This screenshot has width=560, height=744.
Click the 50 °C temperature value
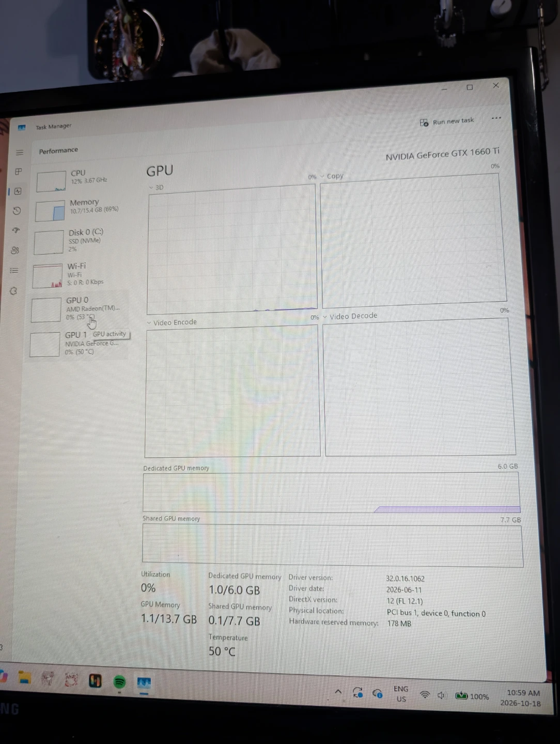click(x=222, y=652)
